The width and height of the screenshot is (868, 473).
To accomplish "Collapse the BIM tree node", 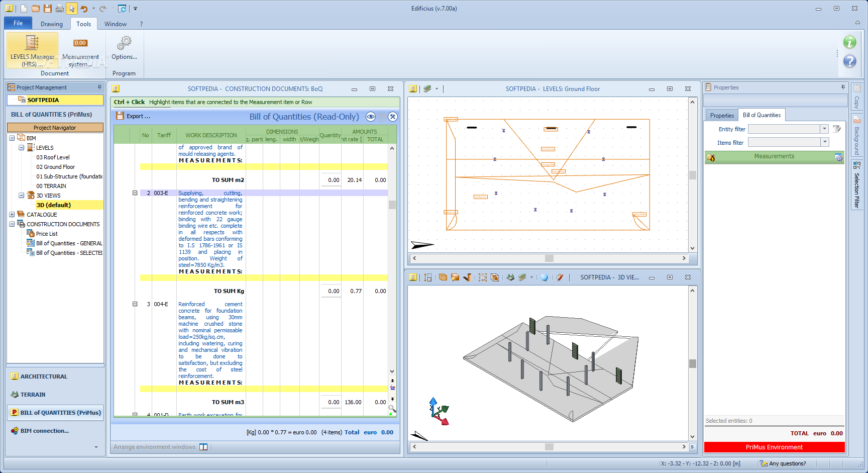I will (x=12, y=138).
